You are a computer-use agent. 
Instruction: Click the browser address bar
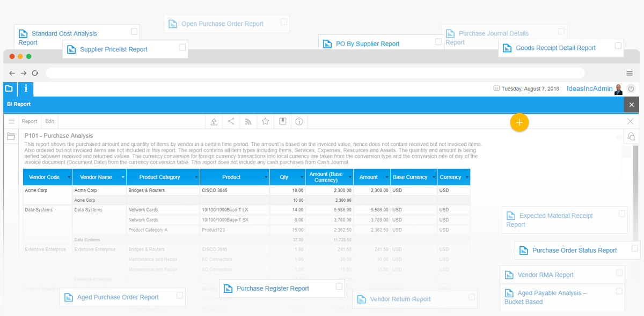[x=315, y=73]
